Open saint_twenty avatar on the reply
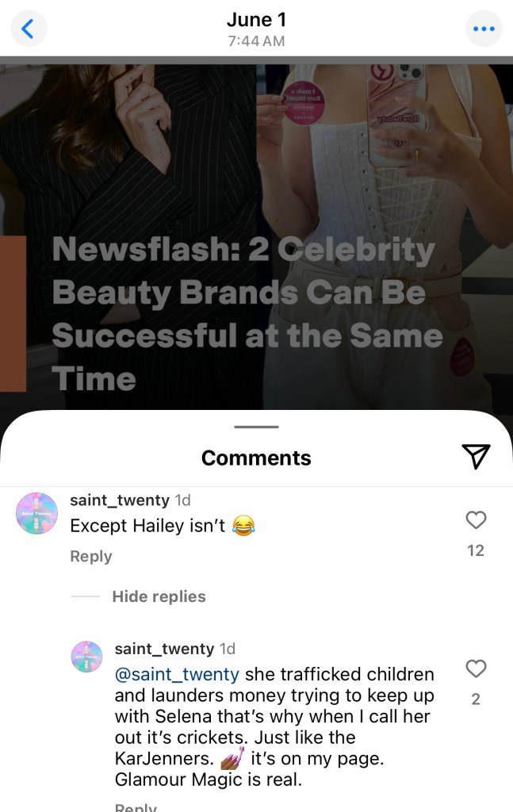 [x=86, y=656]
